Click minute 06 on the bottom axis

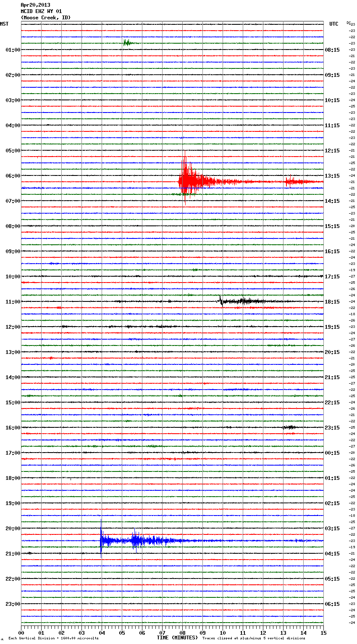[x=142, y=633]
